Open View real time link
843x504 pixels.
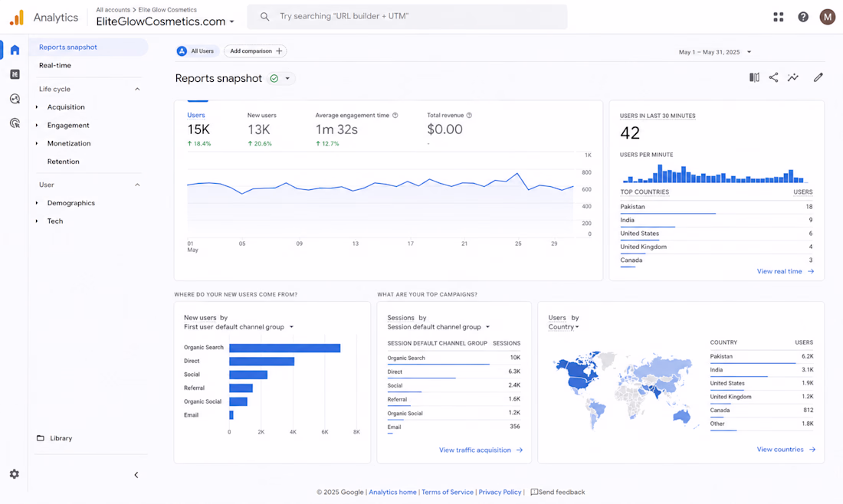pos(786,271)
